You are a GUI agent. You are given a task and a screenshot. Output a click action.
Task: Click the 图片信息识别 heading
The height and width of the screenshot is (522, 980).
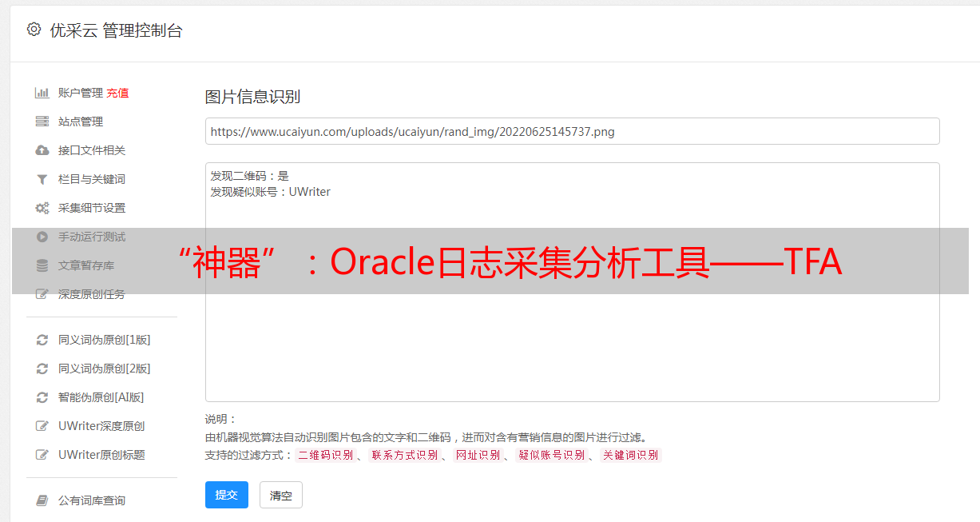[x=252, y=97]
